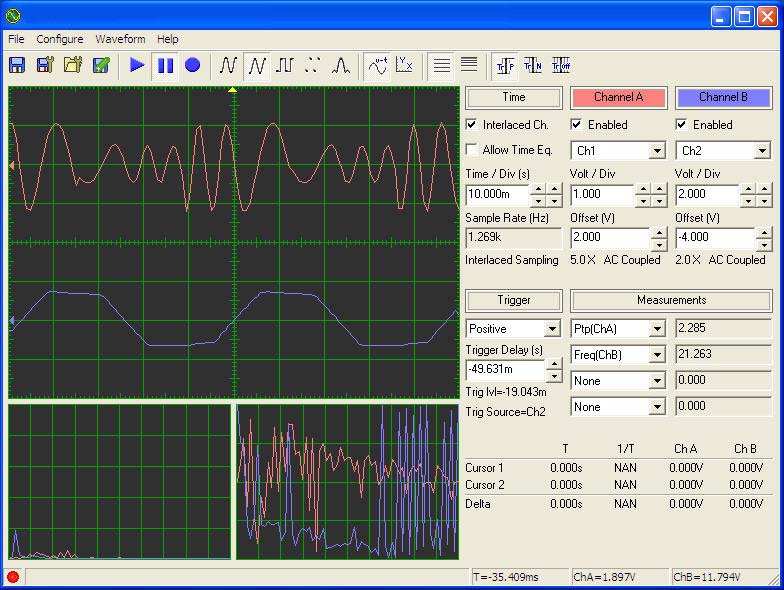784x590 pixels.
Task: Toggle the Interlaced Ch. checkbox
Action: (472, 125)
